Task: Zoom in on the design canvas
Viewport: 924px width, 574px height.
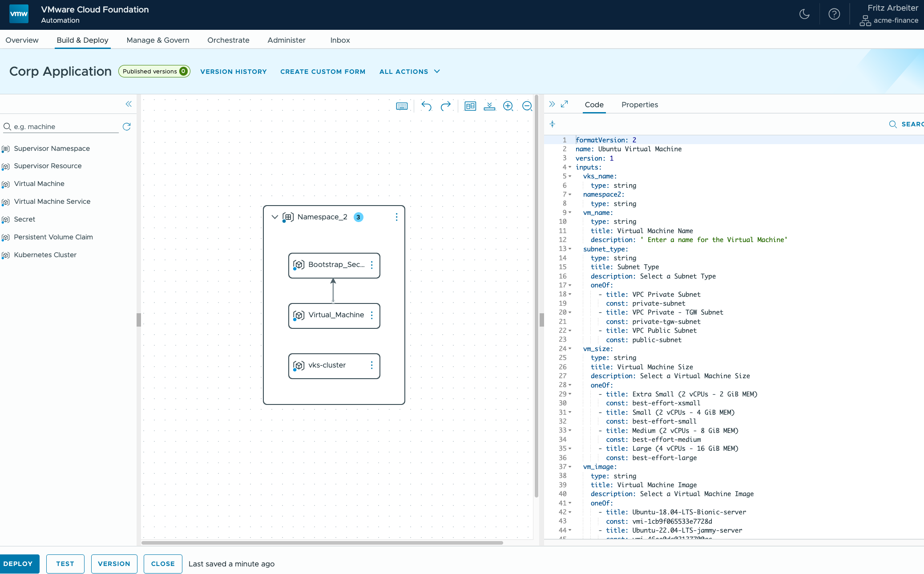Action: (508, 106)
